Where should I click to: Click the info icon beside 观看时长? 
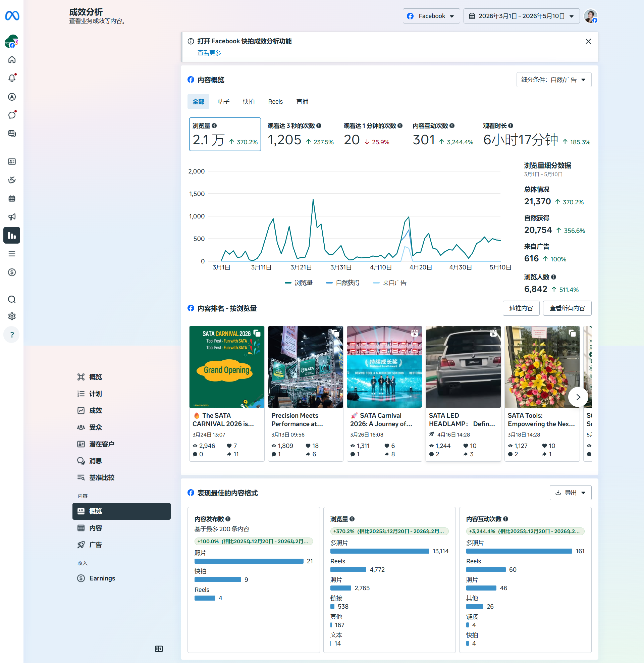click(511, 126)
